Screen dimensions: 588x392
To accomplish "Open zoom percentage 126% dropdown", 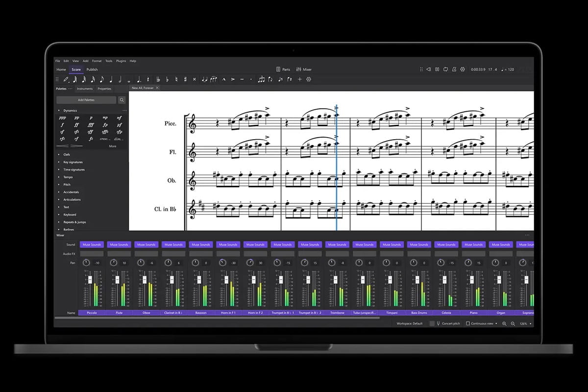I will click(525, 324).
